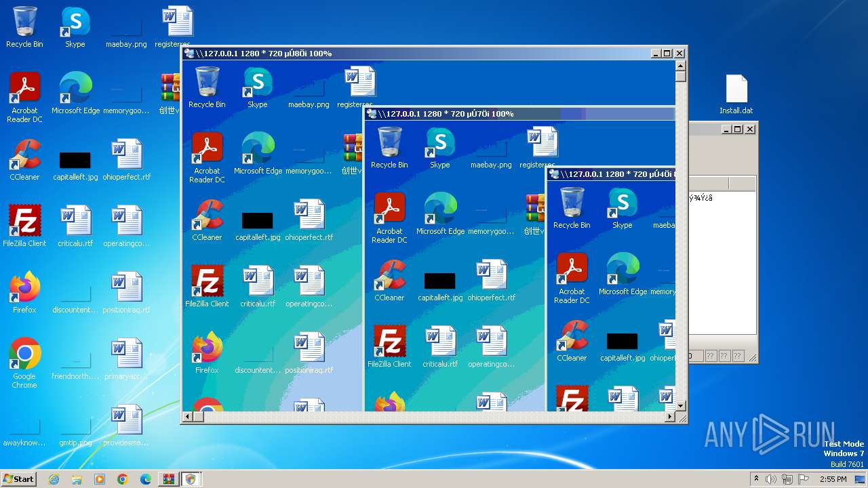Screen dimensions: 868x488
Task: Select FileZilla Client icon on the real desktop
Action: (24, 226)
